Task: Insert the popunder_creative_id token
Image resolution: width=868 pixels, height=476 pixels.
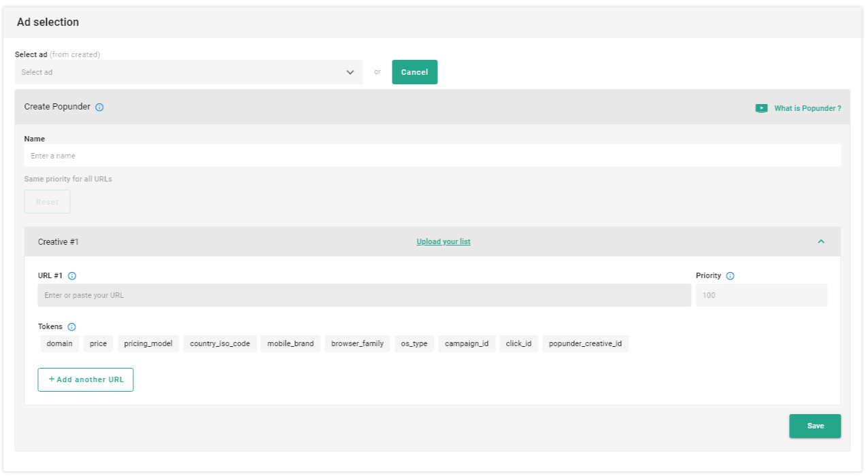Action: 586,343
